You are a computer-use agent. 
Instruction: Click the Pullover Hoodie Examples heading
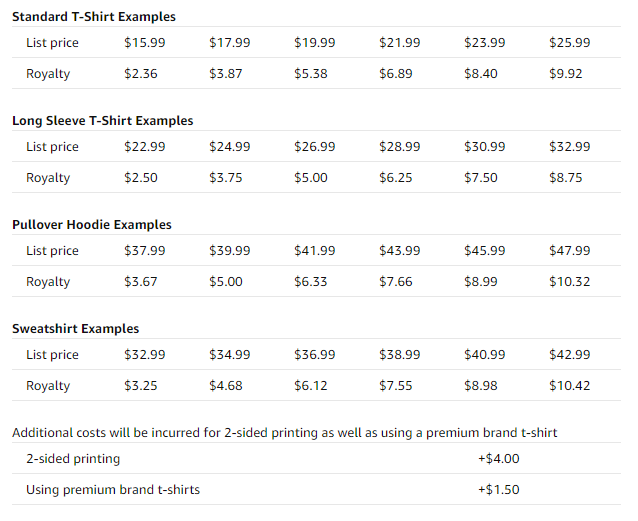click(x=92, y=225)
